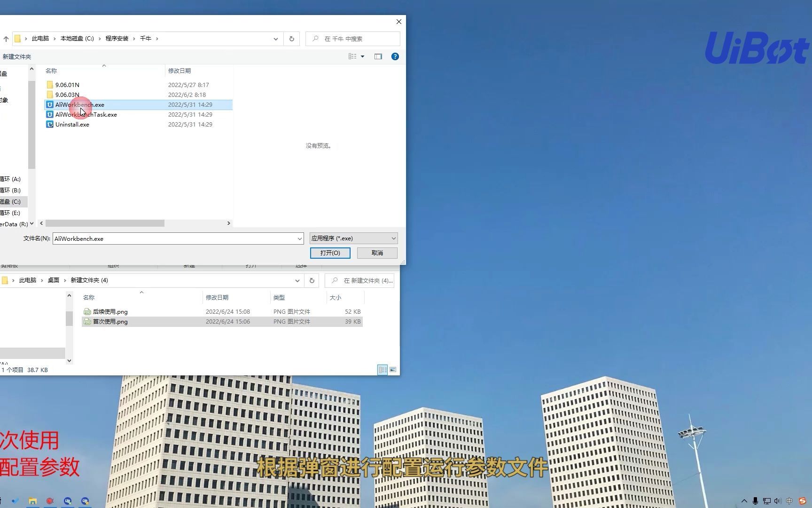Open the screen recorder taskbar icon
Image resolution: width=812 pixels, height=508 pixels.
50,501
